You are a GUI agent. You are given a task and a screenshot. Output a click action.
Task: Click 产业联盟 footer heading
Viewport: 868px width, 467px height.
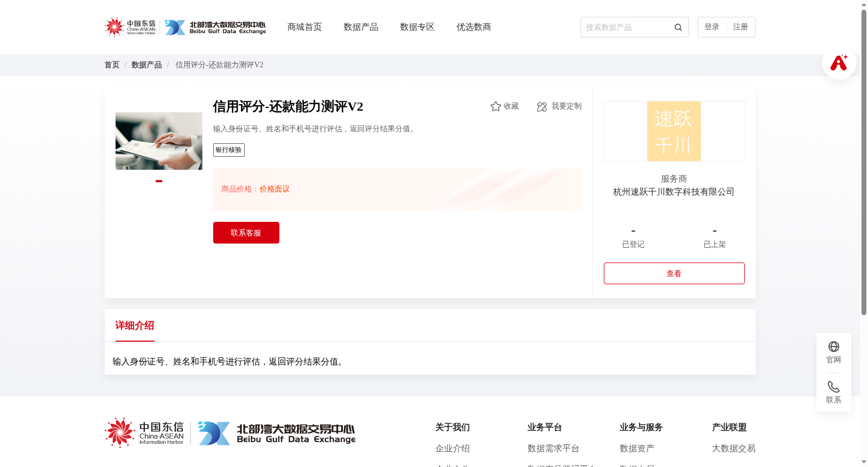pos(729,427)
